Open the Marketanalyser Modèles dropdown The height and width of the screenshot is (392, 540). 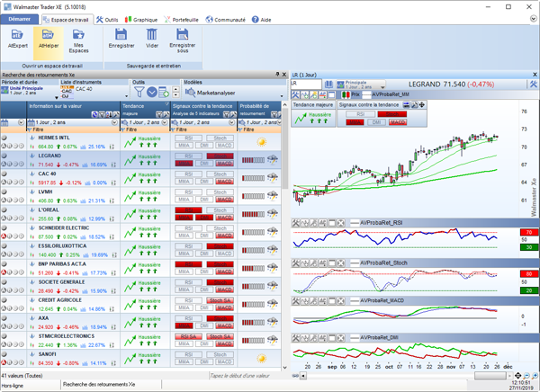[x=282, y=96]
